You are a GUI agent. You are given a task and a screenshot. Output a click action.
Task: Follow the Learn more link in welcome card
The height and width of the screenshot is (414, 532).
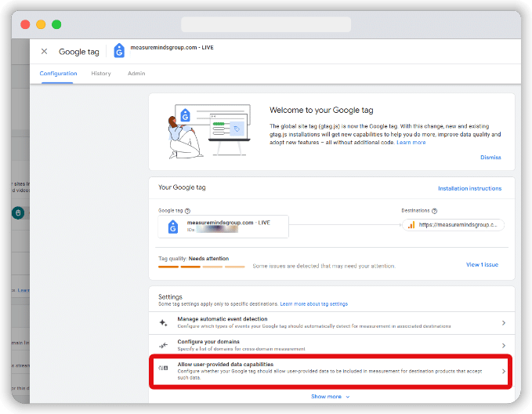pos(411,143)
